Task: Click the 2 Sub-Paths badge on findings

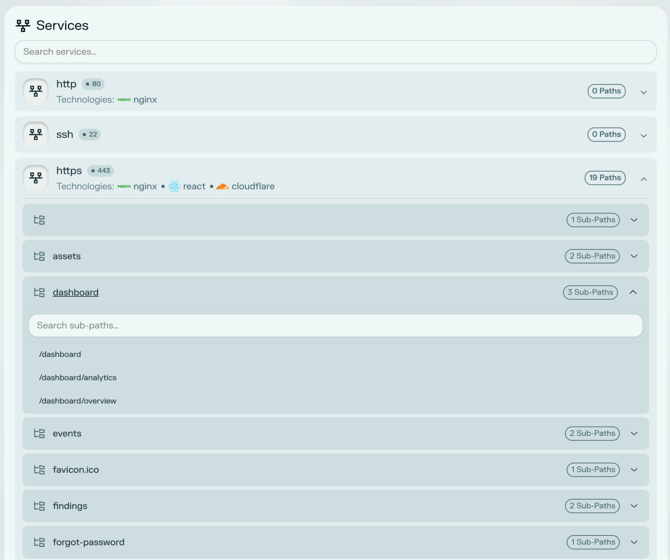Action: 592,506
